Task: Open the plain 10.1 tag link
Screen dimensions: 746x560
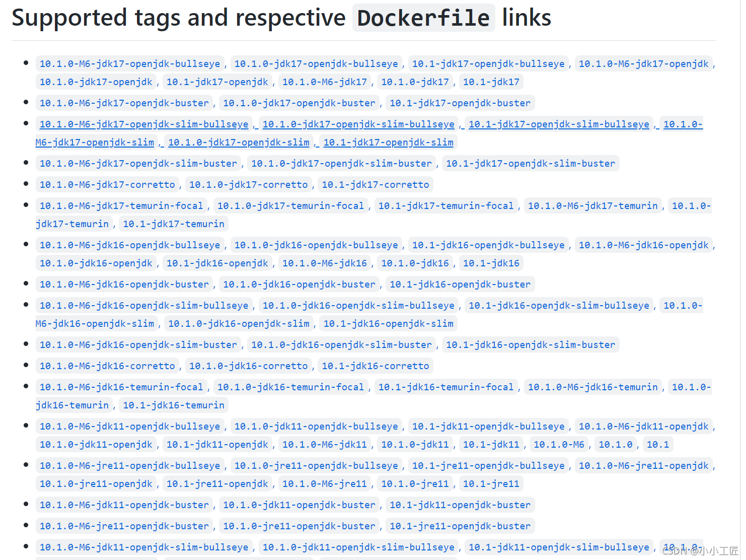Action: pos(657,445)
